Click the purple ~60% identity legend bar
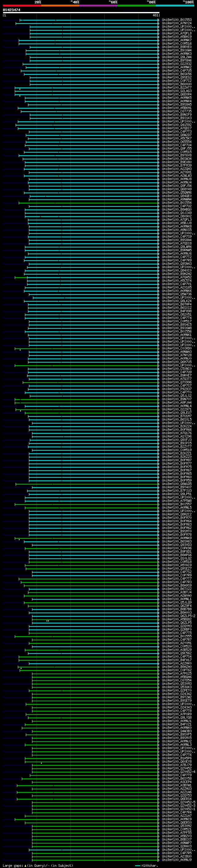197x868 pixels. [99, 6]
